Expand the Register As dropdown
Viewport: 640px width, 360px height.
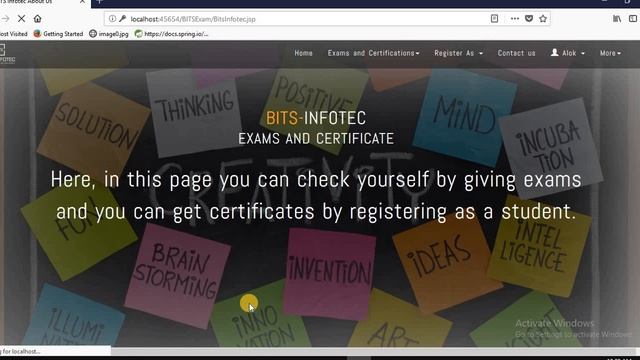coord(458,53)
